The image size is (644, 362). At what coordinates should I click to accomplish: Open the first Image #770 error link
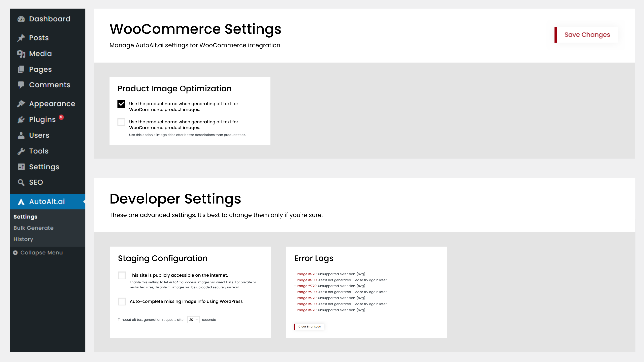[307, 274]
